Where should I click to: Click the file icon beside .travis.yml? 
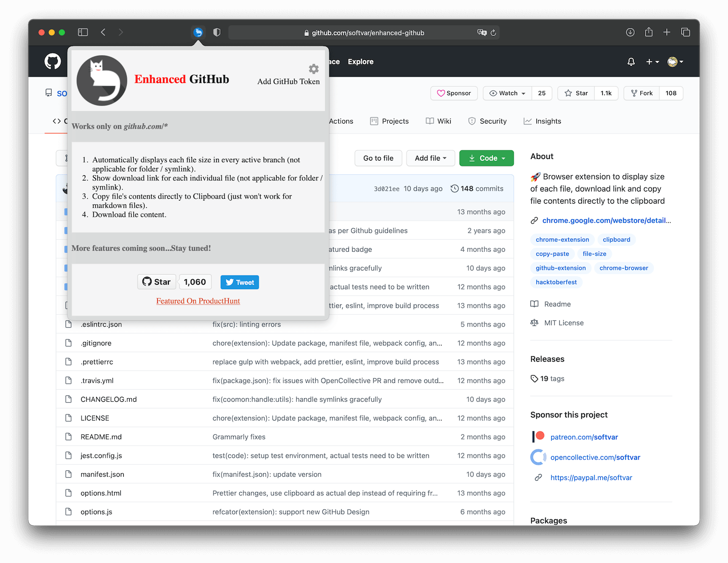(68, 381)
